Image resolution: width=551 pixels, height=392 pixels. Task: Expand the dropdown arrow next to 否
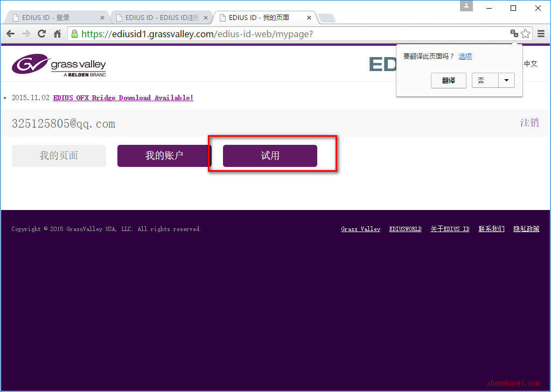[x=506, y=80]
